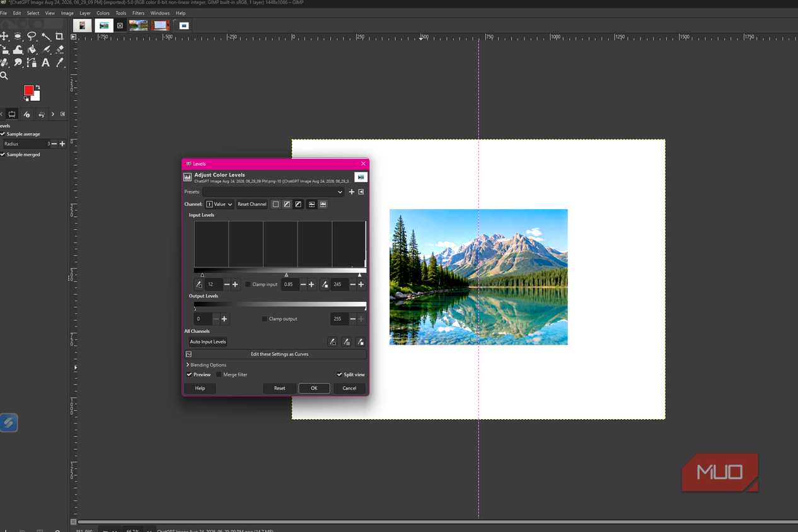The width and height of the screenshot is (798, 532).
Task: Select the Heal tool
Action: click(4, 62)
